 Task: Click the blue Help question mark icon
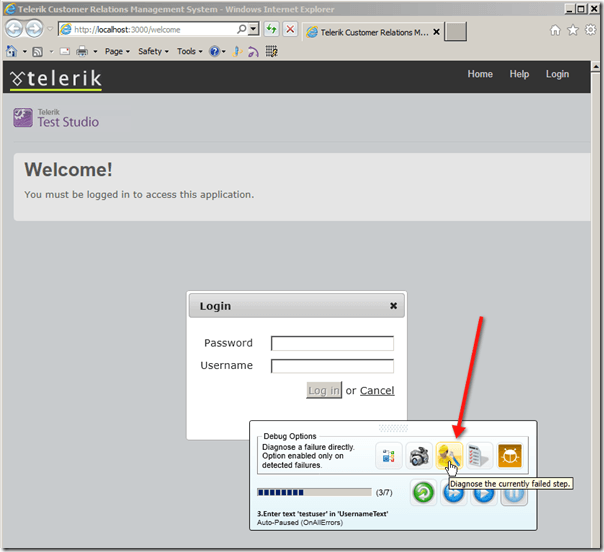tap(214, 51)
